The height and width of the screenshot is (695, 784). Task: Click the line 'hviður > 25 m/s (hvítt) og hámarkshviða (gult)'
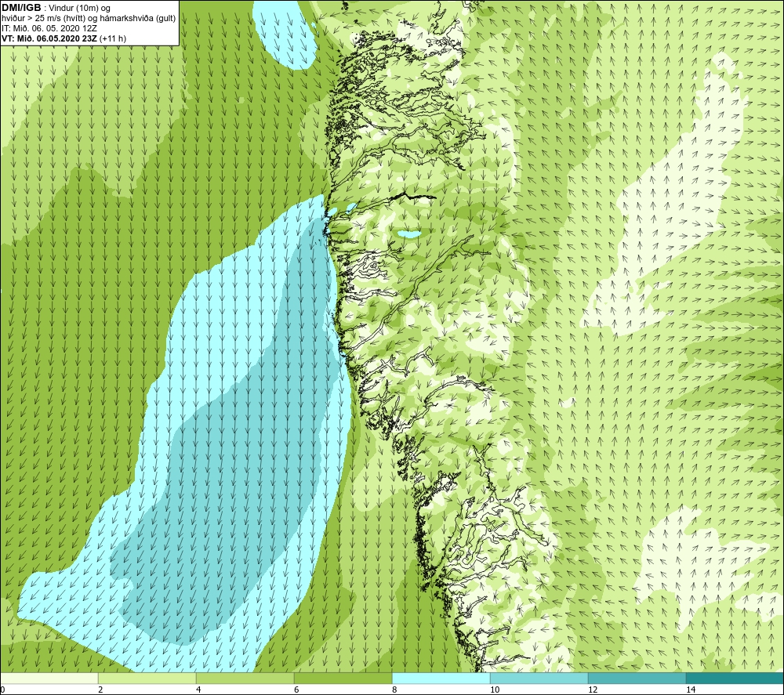(x=89, y=19)
